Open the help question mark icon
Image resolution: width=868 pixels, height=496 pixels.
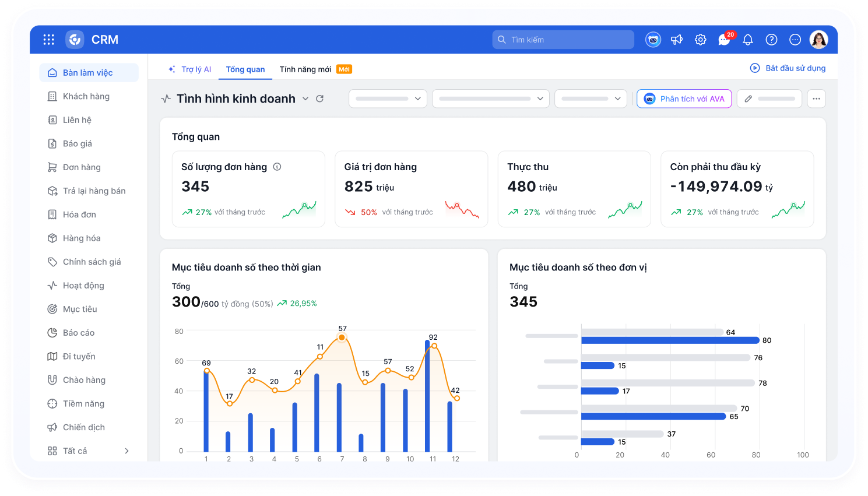point(771,40)
